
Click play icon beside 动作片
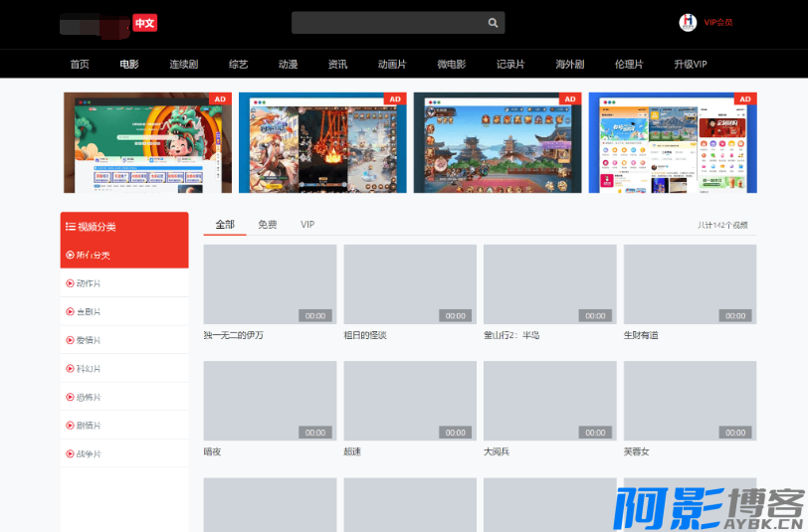click(x=70, y=283)
